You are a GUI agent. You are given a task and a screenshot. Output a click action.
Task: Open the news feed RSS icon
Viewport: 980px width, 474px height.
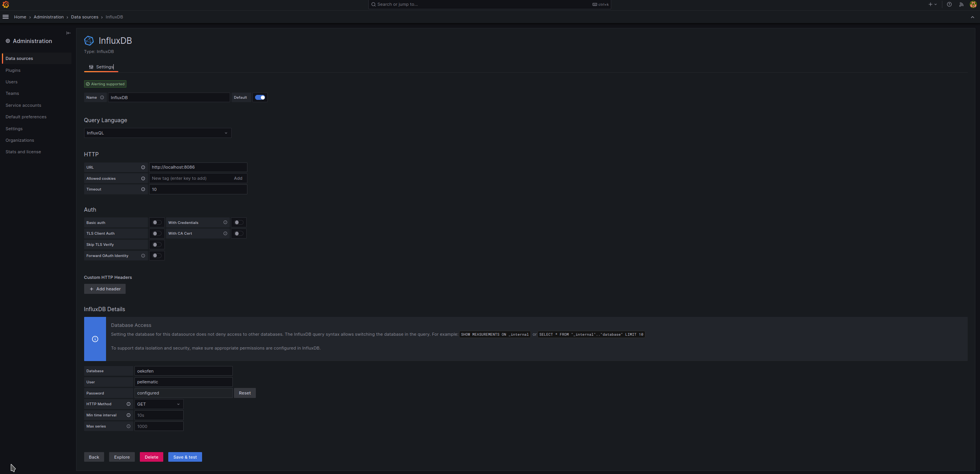961,5
